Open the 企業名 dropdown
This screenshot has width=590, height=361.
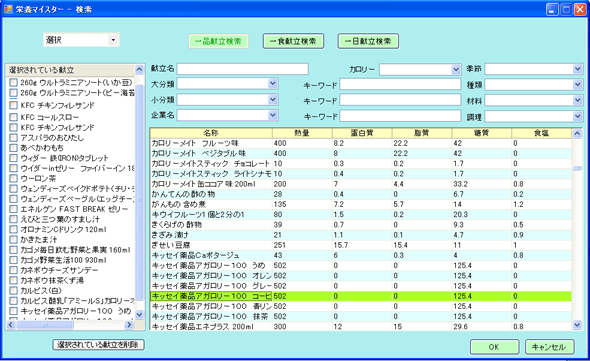tap(273, 115)
